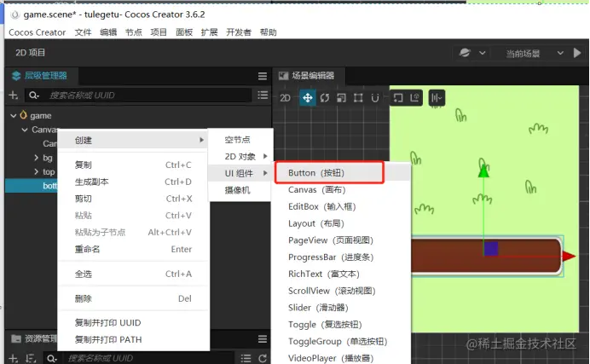Viewport: 590px width, 364px height.
Task: Create ToggleGroup (单选按钮) component
Action: pyautogui.click(x=342, y=342)
